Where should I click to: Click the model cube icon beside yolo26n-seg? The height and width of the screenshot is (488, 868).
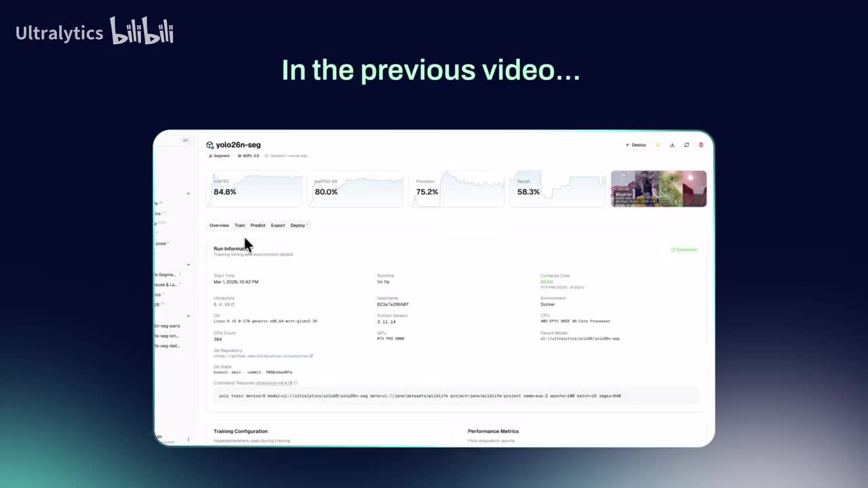click(x=210, y=145)
